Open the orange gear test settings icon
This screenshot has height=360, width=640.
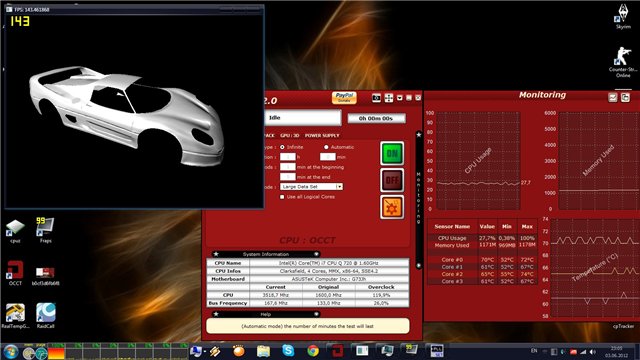tap(392, 207)
